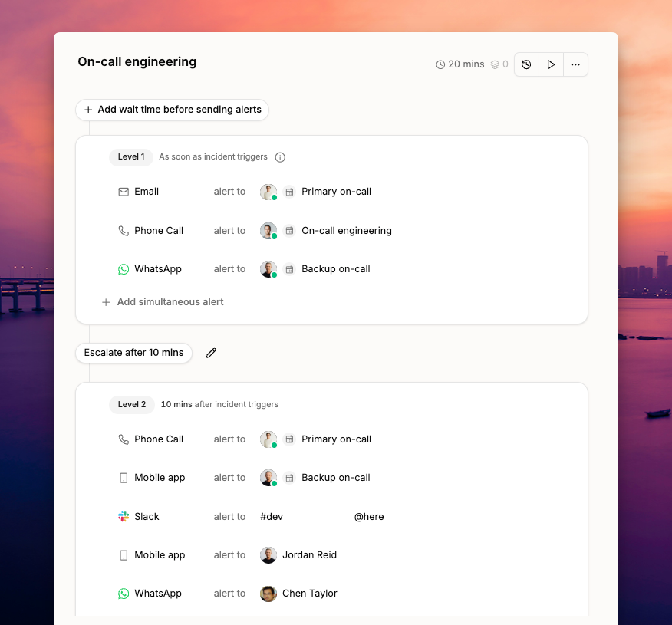Click Mobile app icon in Backup on-call row

124,478
